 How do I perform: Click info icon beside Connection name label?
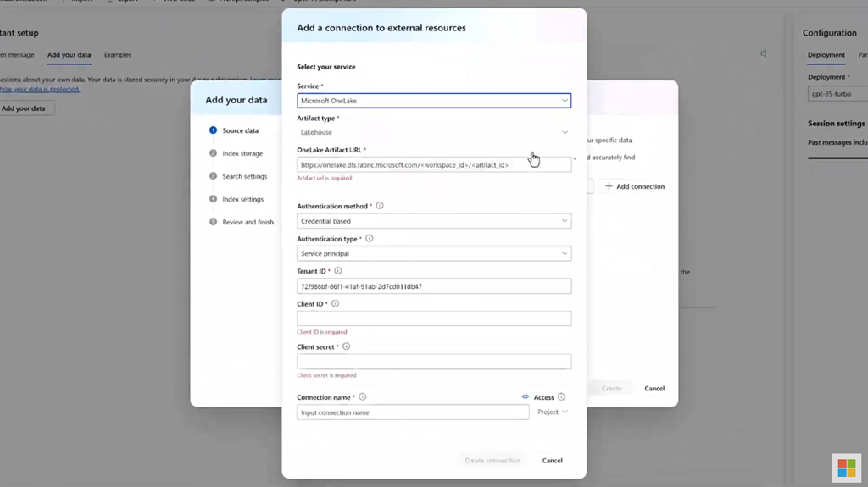coord(363,396)
